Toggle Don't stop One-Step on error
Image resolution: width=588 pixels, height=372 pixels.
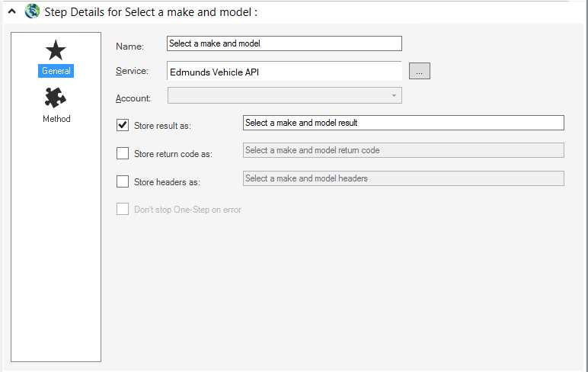tap(123, 209)
